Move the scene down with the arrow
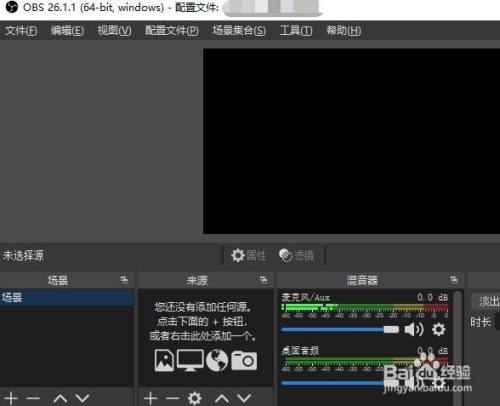This screenshot has height=406, width=500. (x=82, y=398)
